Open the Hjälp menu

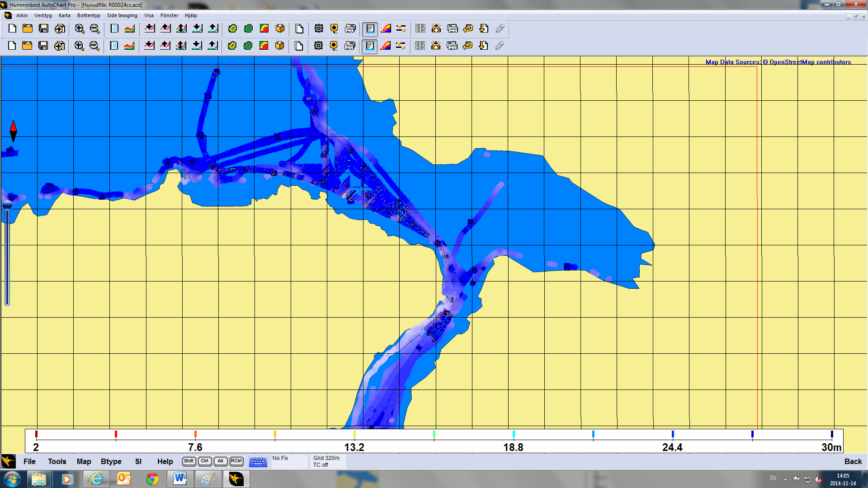pyautogui.click(x=191, y=15)
